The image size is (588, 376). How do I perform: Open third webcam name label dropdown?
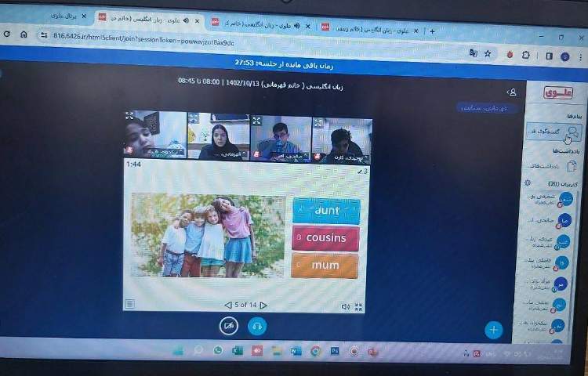point(289,156)
